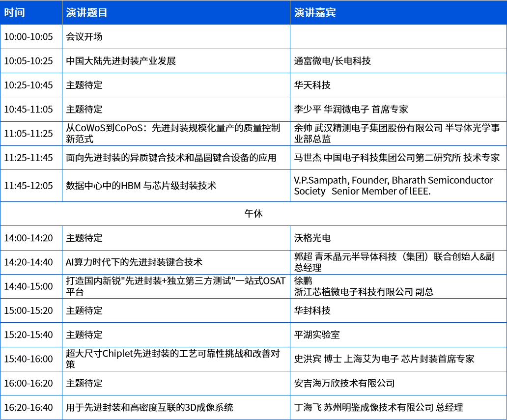The width and height of the screenshot is (507, 420).
Task: Click 打造国内新锐 一站式OSAT平台 topic
Action: [x=176, y=286]
